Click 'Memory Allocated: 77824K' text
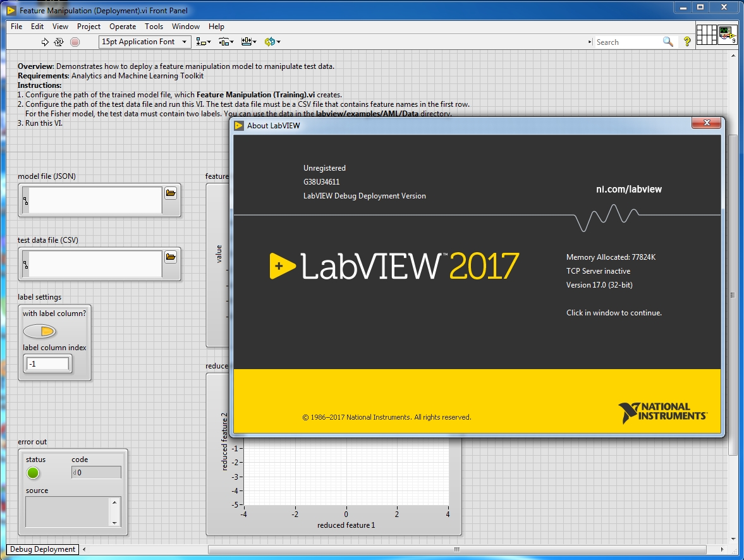Screen dimensions: 744x560 611,257
